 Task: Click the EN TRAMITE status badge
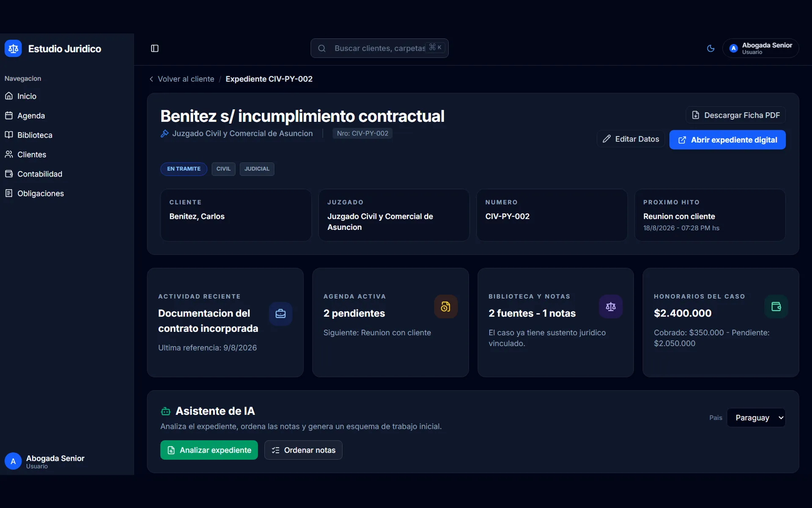[x=184, y=169]
